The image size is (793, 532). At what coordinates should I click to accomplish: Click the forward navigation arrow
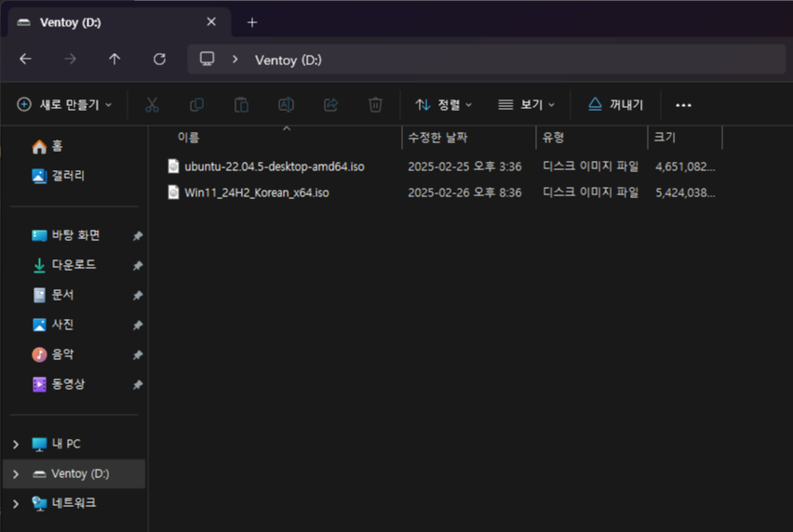coord(71,60)
